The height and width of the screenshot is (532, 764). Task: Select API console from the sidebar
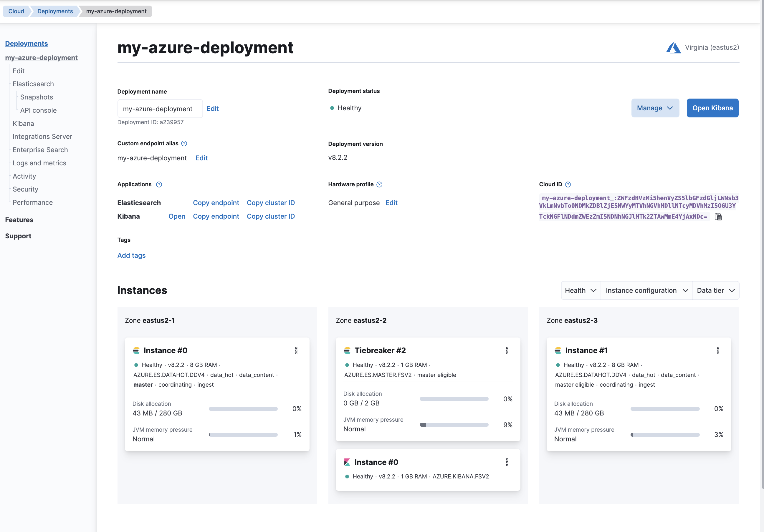38,110
